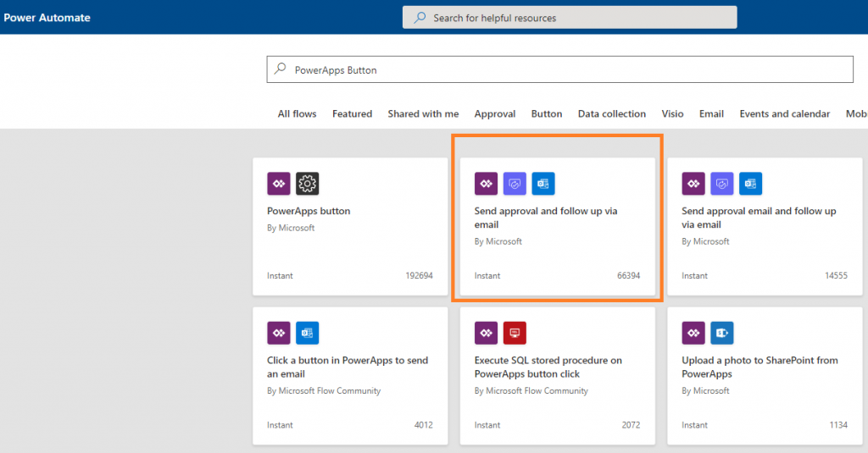Image resolution: width=868 pixels, height=453 pixels.
Task: Click Outlook icon on Click a button card
Action: (307, 333)
